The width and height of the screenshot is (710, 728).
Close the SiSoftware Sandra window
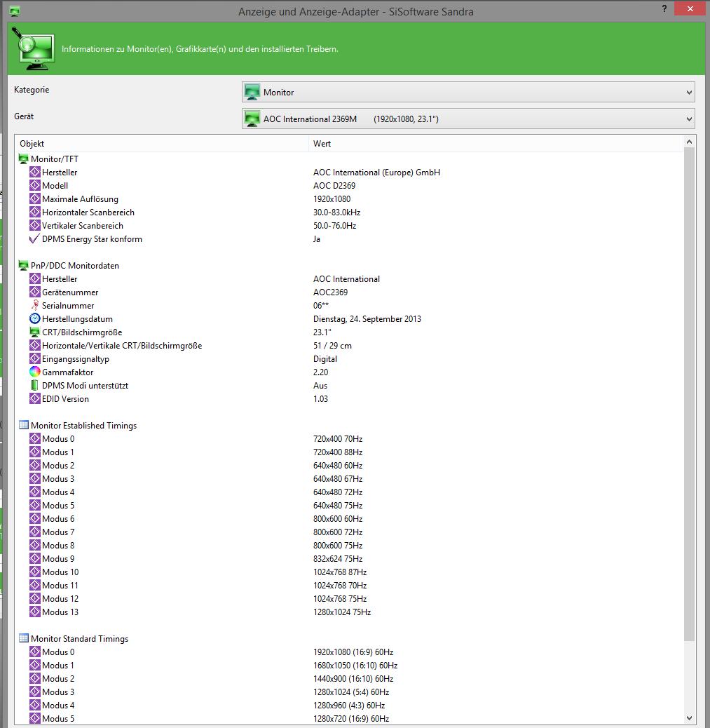(690, 9)
